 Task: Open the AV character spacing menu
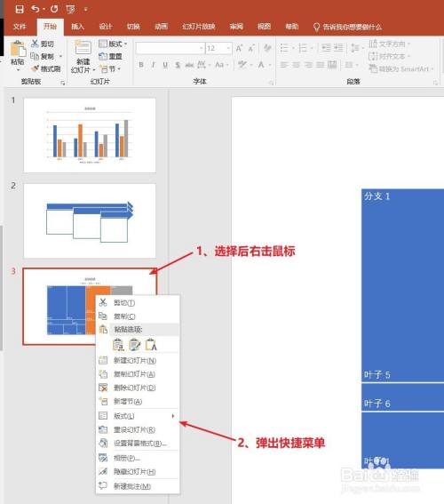point(203,65)
